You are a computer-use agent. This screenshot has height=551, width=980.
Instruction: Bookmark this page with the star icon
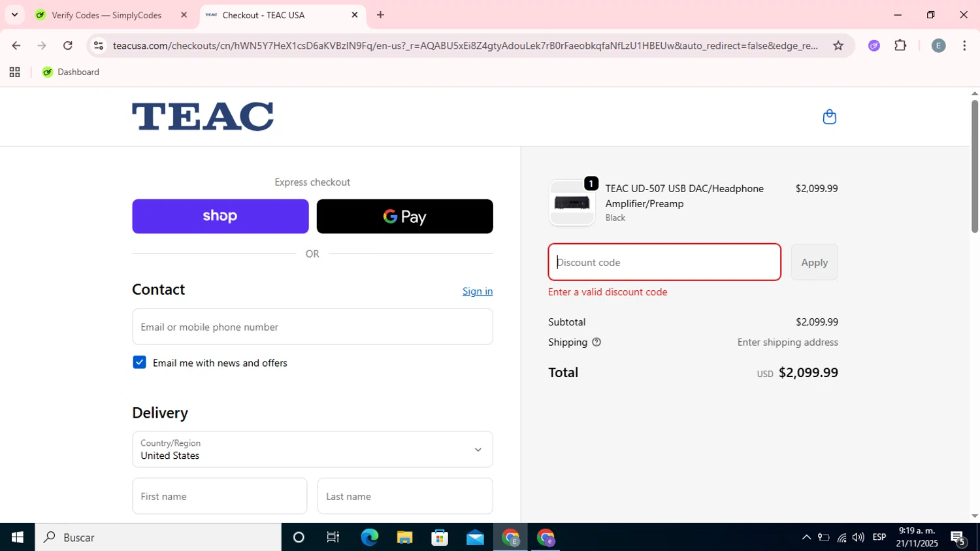(x=838, y=46)
